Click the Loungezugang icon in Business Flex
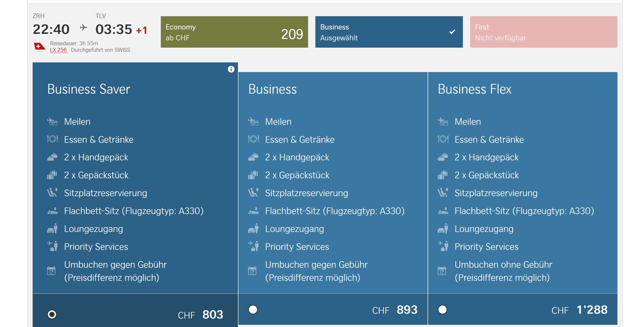The image size is (644, 327). click(x=443, y=229)
